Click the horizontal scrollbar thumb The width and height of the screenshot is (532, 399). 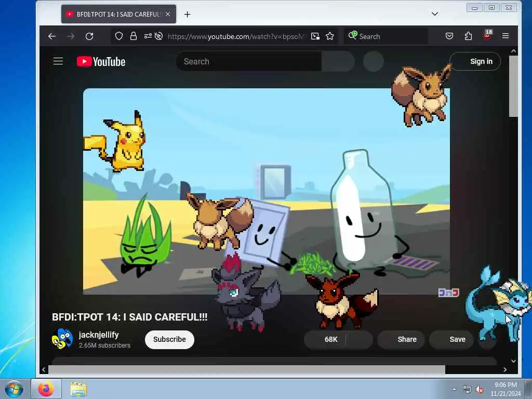[x=247, y=369]
